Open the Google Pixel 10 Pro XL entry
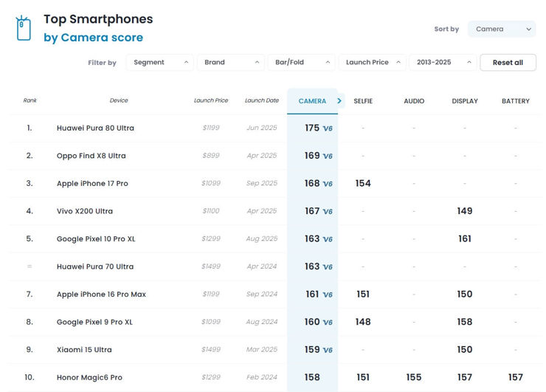Screen dimensions: 546x392 tap(96, 239)
